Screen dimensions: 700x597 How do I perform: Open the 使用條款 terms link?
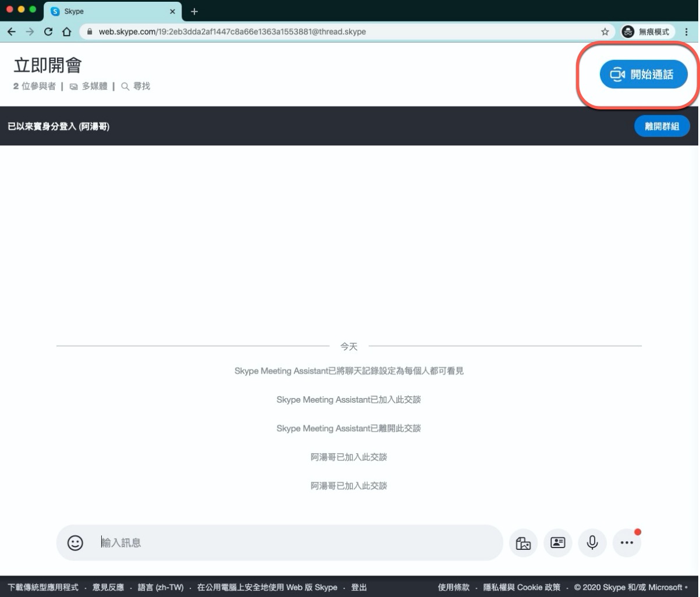[453, 587]
